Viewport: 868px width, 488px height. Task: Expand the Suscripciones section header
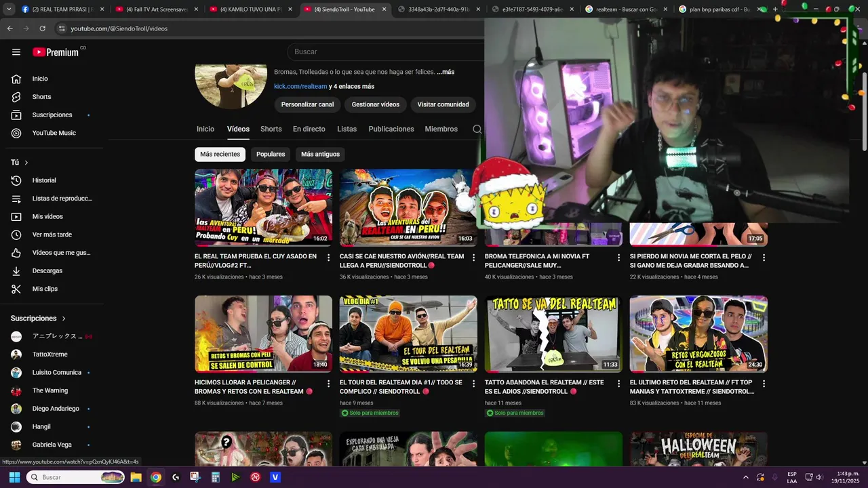coord(39,319)
